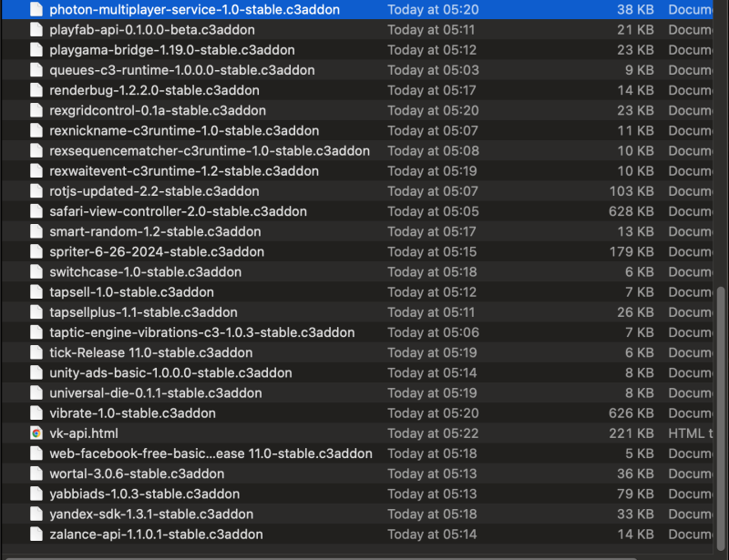Viewport: 729px width, 560px height.
Task: Click the document icon beside playfab-api-0.1.0.0-beta.c3addon
Action: 36,30
